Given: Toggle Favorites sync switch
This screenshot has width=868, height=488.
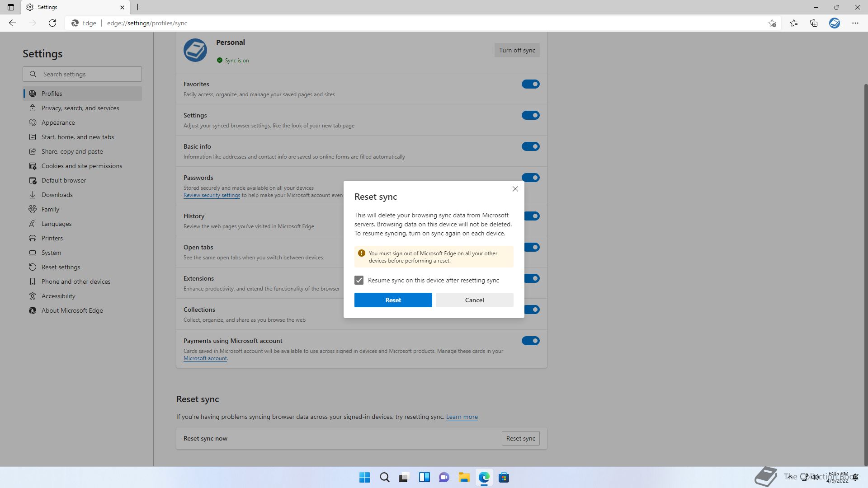Looking at the screenshot, I should 531,84.
